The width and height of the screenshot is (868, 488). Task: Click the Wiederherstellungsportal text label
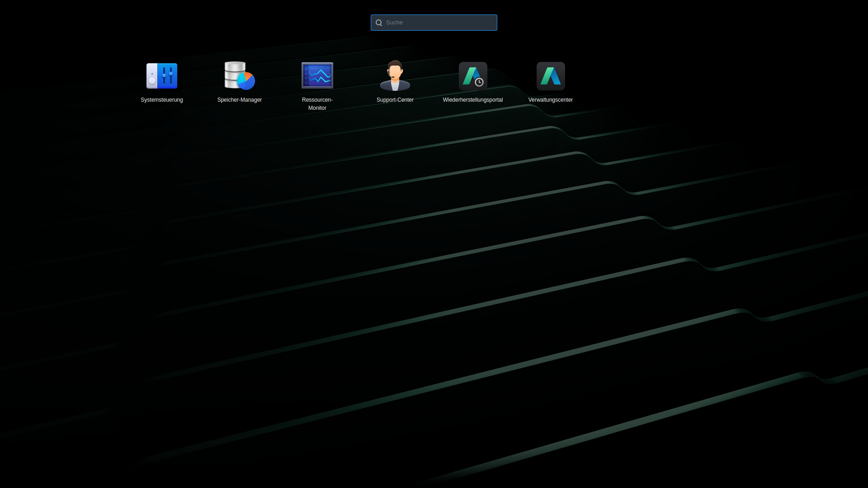click(x=472, y=100)
